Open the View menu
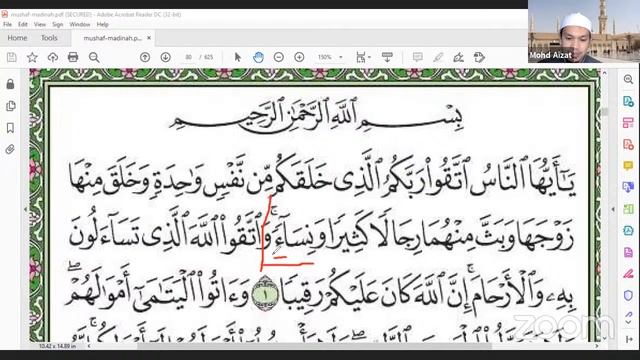The height and width of the screenshot is (360, 640). pos(40,24)
